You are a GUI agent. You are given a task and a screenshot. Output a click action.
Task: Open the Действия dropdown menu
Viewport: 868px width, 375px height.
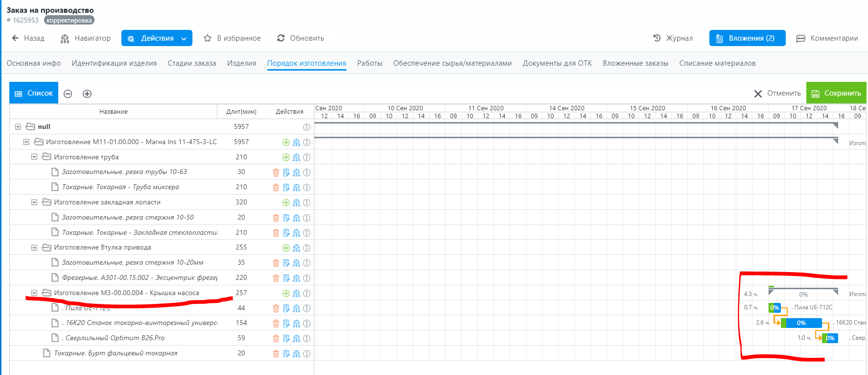point(157,38)
